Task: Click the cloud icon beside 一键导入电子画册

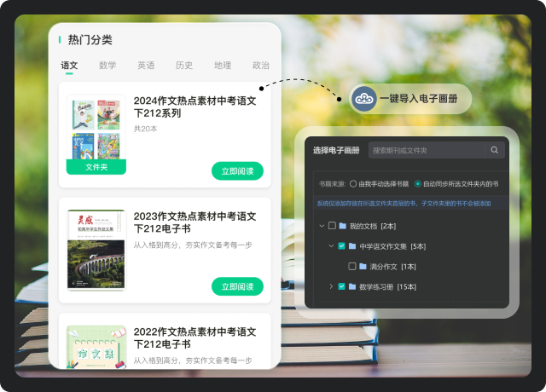Action: [365, 99]
